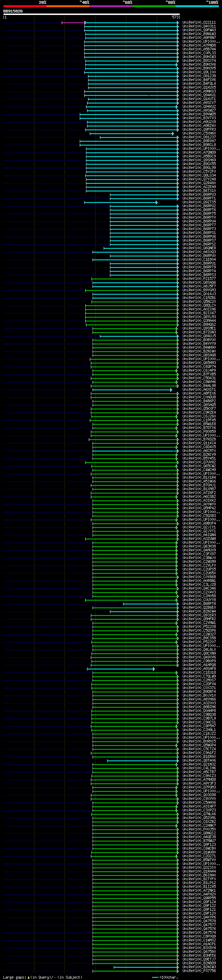The width and height of the screenshot is (222, 980).
Task: Select the hit label UniRef100_O81237
Action: [199, 137]
